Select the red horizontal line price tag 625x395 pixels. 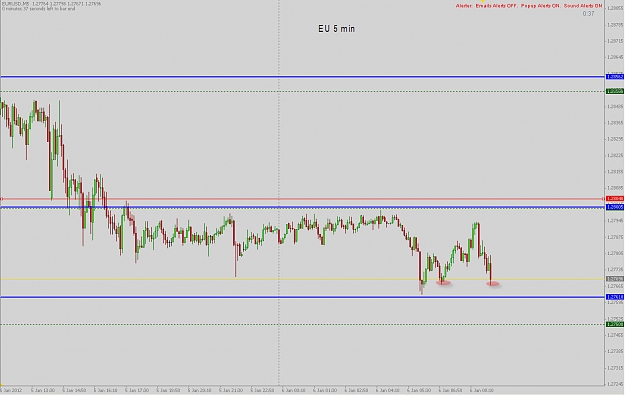615,198
